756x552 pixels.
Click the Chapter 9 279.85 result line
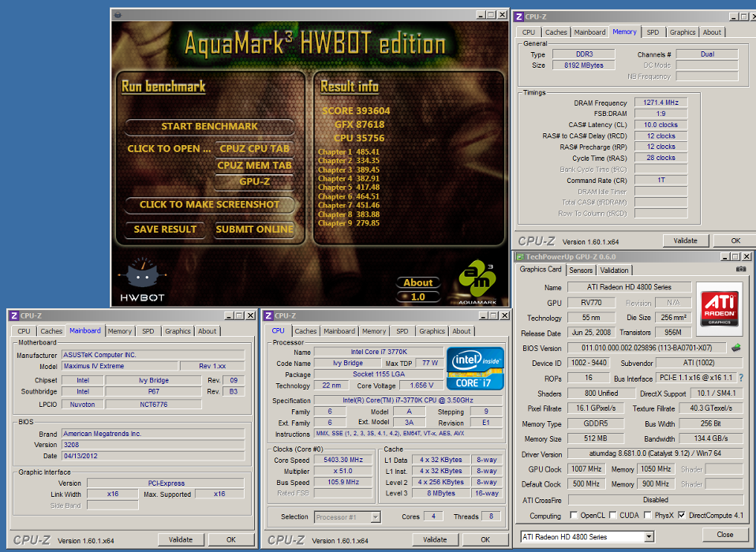[349, 223]
